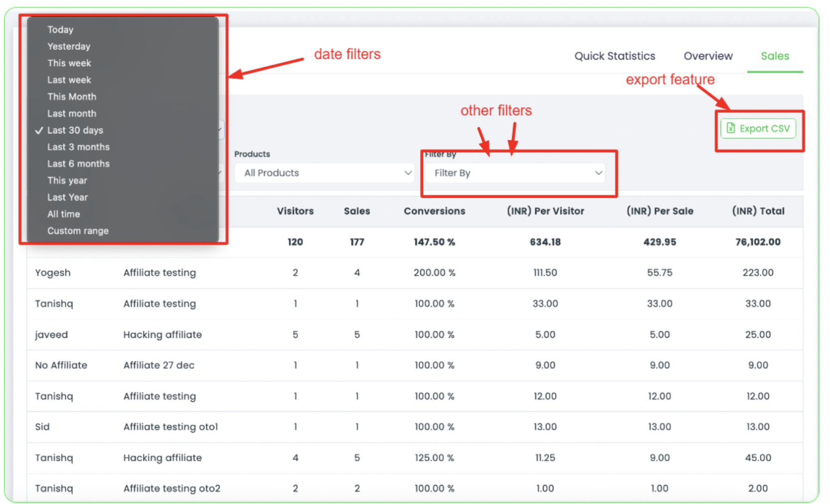Click the Export CSV file icon
This screenshot has height=504, width=830.
click(x=730, y=128)
